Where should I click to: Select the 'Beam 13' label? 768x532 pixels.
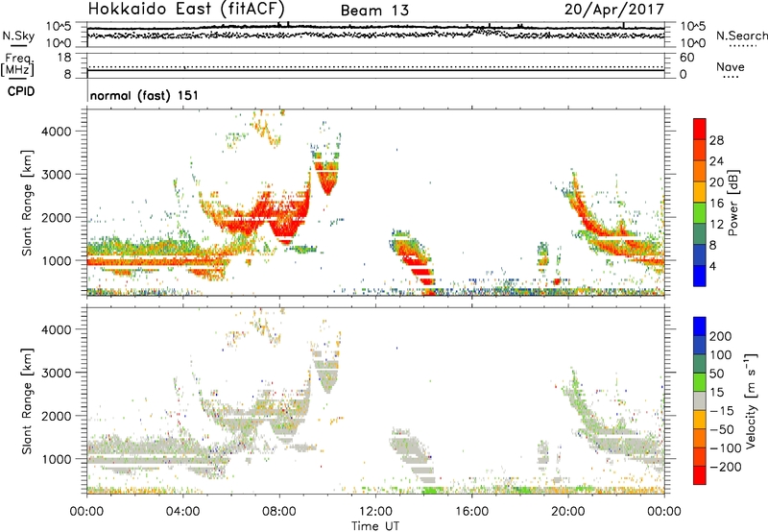coord(374,11)
